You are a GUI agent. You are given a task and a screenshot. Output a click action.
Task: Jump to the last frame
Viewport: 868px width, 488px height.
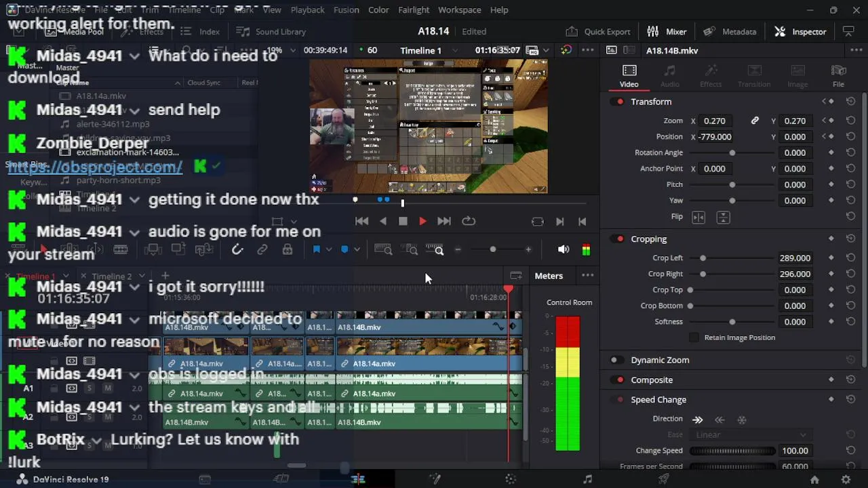coord(444,221)
